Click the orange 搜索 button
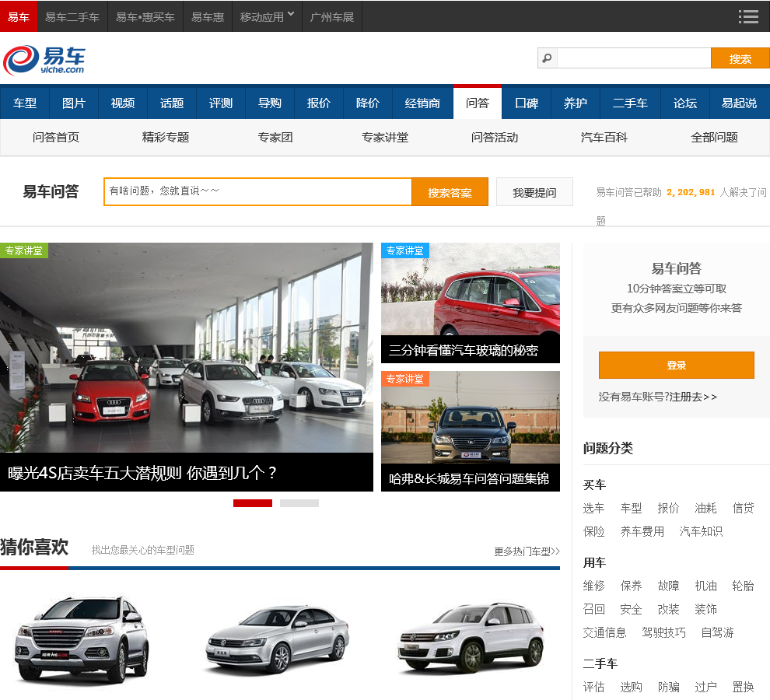Viewport: 770px width, 700px height. [x=740, y=58]
